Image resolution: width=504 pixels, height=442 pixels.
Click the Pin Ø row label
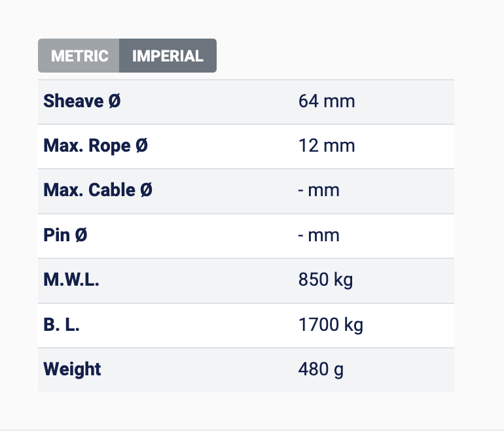coord(65,235)
